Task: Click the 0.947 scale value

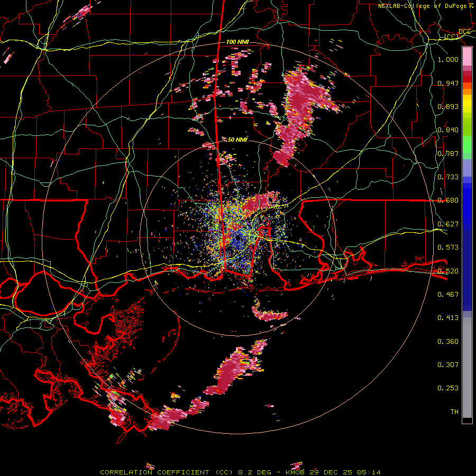Action: 448,83
